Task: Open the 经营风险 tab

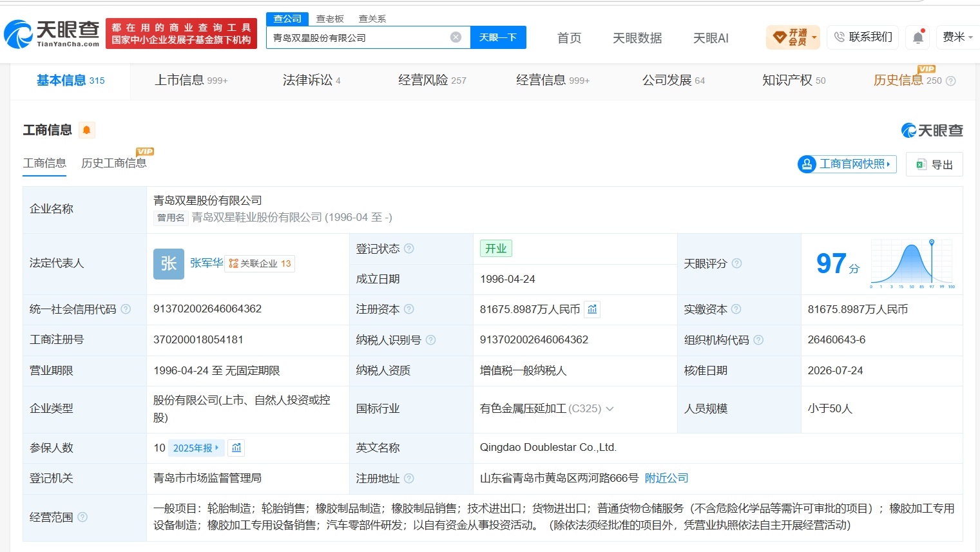Action: 432,81
